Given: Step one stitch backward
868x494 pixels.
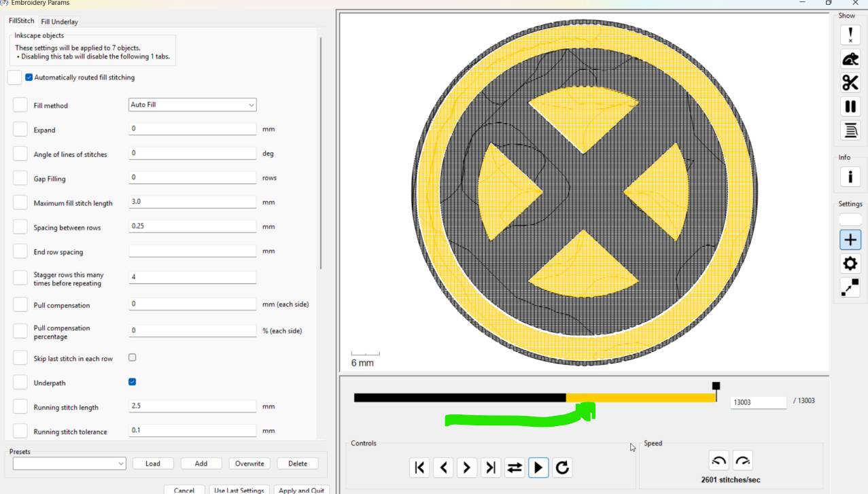Looking at the screenshot, I should point(443,467).
